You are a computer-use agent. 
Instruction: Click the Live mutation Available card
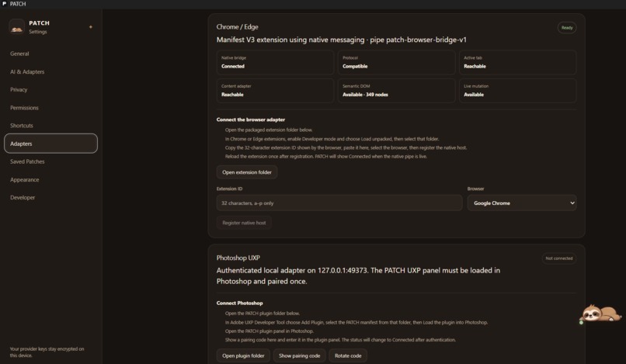click(x=517, y=91)
